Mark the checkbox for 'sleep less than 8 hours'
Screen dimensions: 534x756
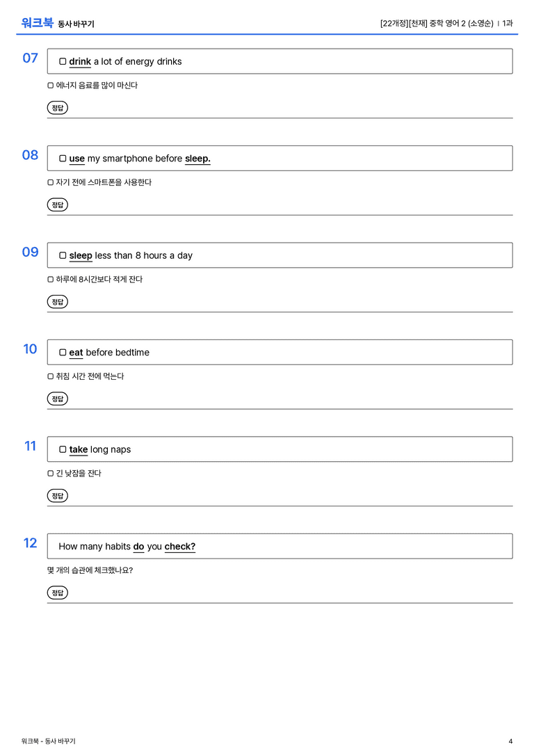(63, 255)
